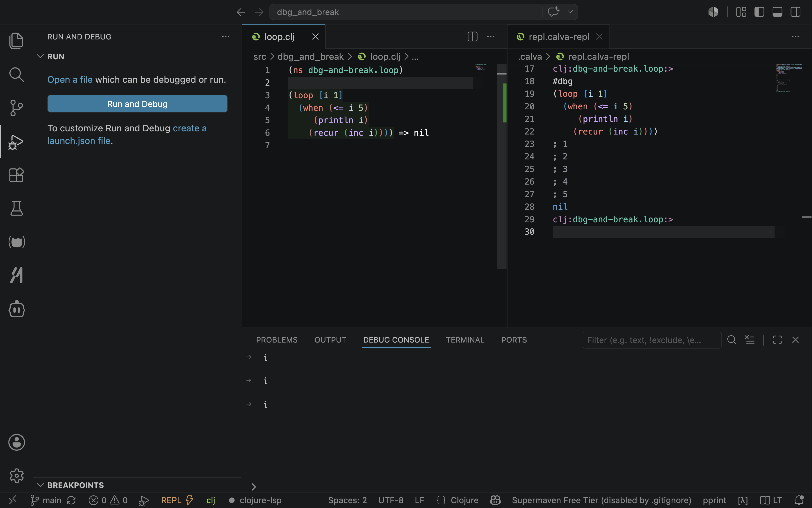Open the chat sparkle icon in title bar
This screenshot has height=508, width=812.
554,12
